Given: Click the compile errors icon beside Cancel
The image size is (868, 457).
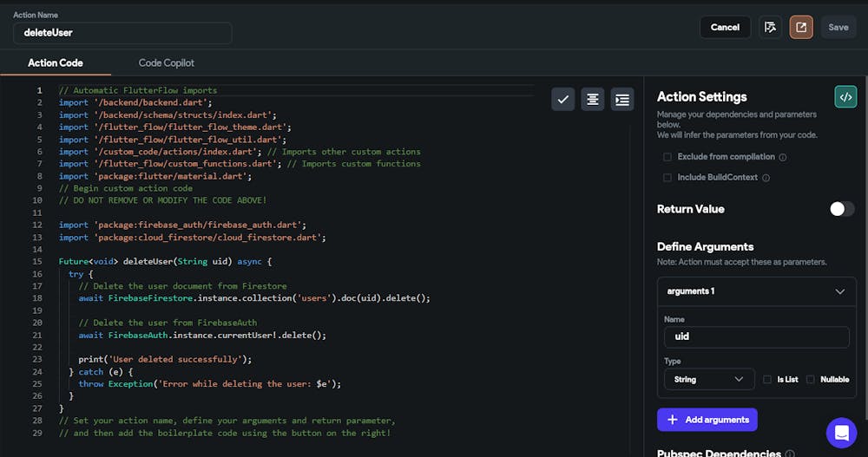Looking at the screenshot, I should click(770, 27).
